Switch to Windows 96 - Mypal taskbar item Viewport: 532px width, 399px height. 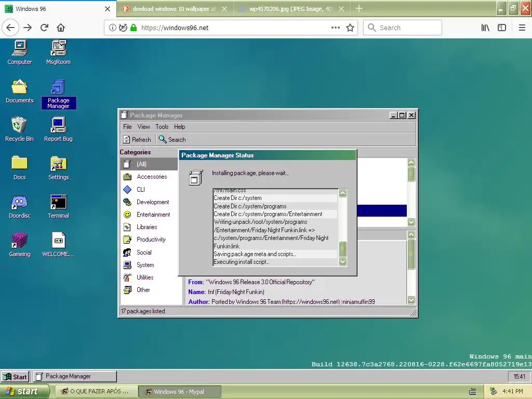[180, 392]
